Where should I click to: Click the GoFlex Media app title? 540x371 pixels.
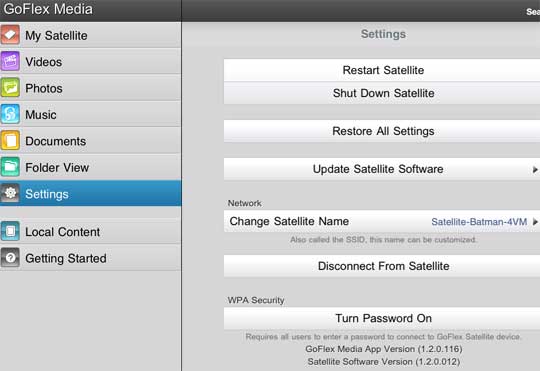click(48, 9)
